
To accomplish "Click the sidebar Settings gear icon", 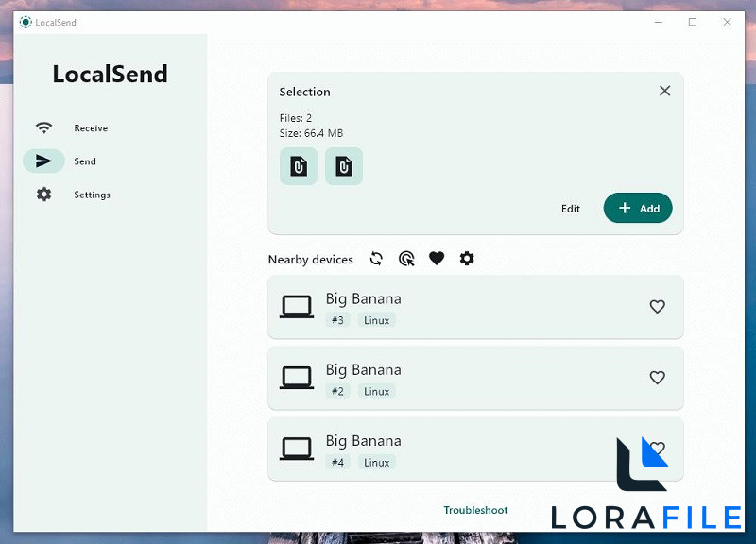I will coord(43,195).
